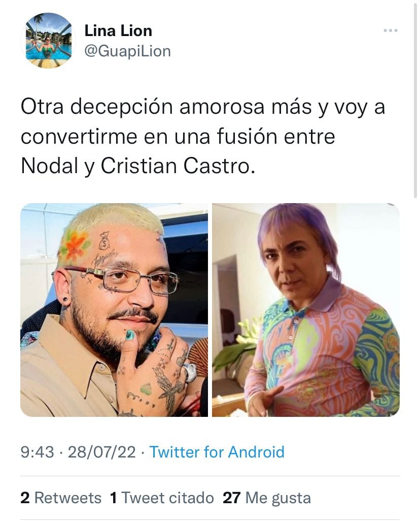Open the 9:43 · 28/07/22 timestamp
This screenshot has width=420, height=523.
point(78,452)
